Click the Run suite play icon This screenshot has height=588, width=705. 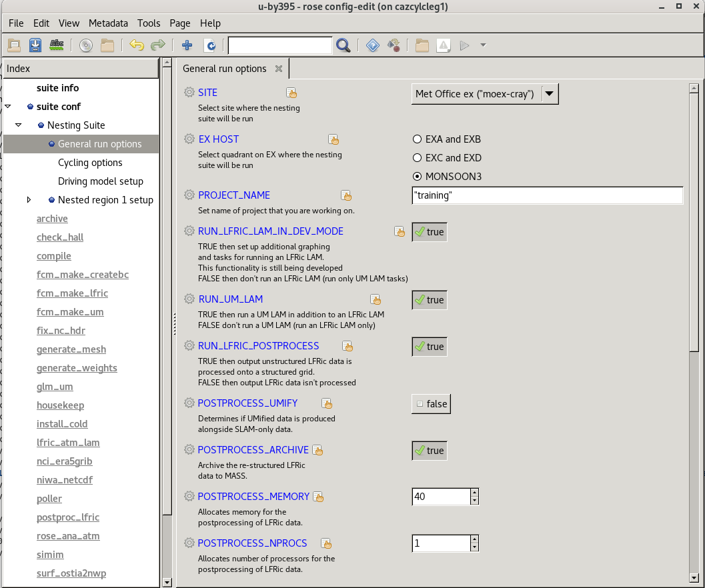464,45
